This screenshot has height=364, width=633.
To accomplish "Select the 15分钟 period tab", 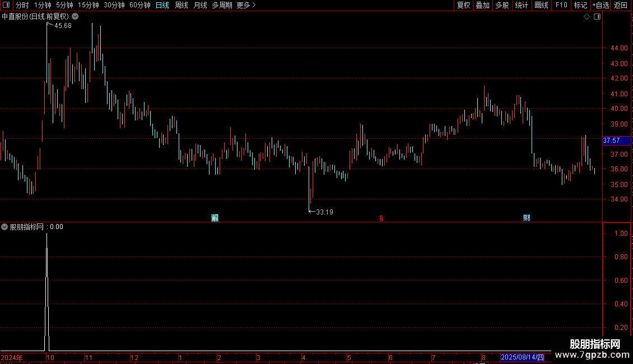I will 89,5.
